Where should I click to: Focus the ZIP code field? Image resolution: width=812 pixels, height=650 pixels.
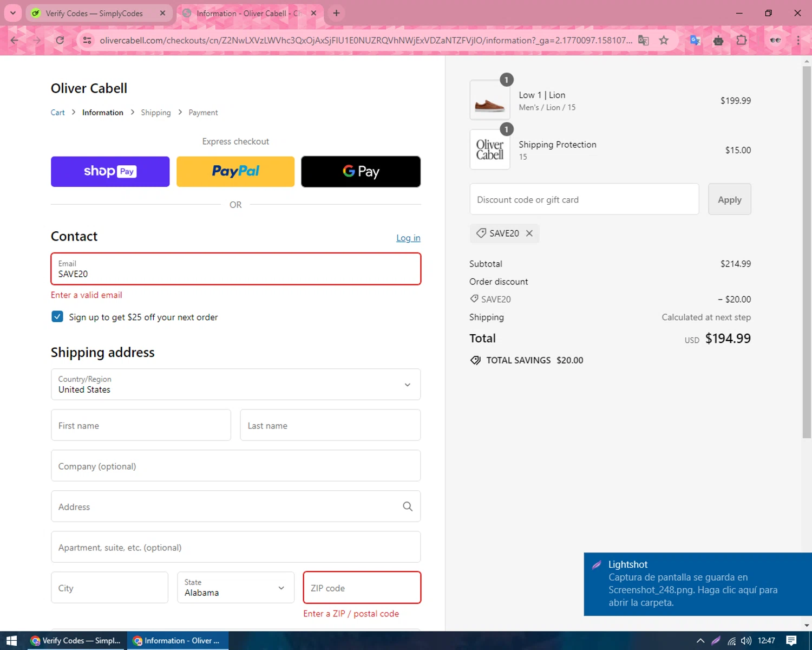tap(362, 588)
